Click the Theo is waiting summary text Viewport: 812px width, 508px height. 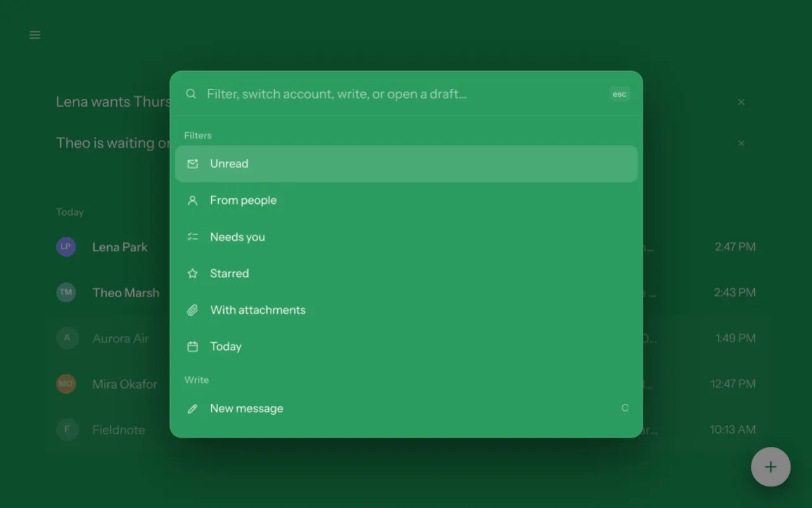pos(113,144)
